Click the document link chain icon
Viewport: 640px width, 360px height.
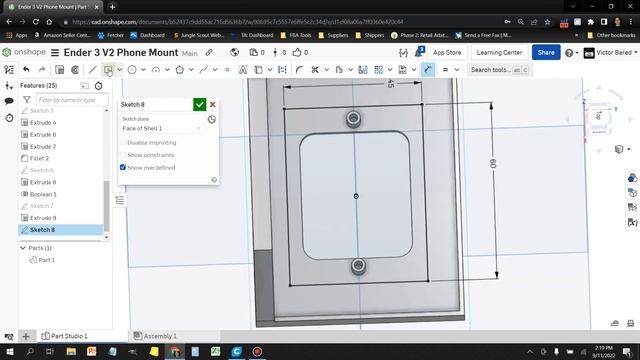pos(209,52)
